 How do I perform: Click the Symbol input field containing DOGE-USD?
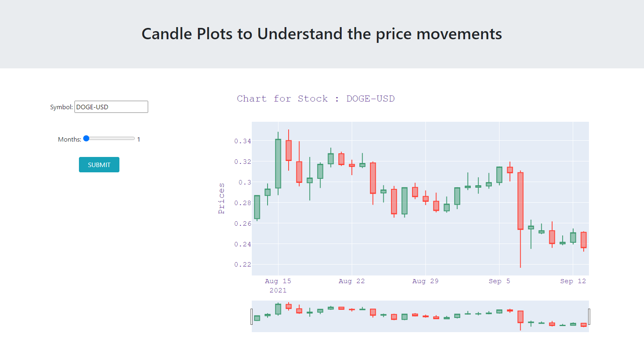click(111, 107)
